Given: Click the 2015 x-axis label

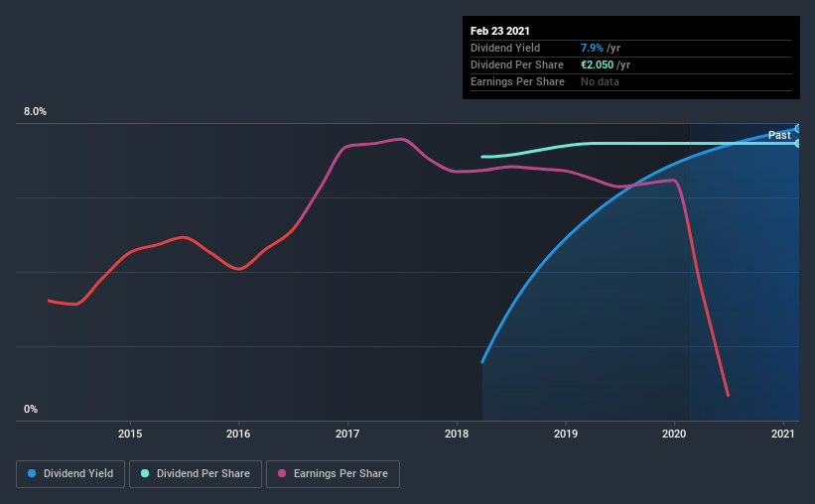Looking at the screenshot, I should pyautogui.click(x=130, y=434).
